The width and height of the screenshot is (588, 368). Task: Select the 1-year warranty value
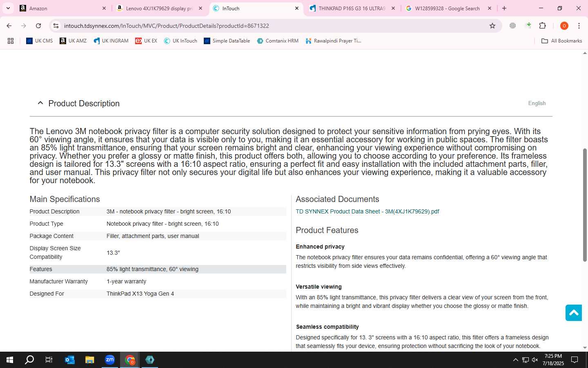point(126,281)
